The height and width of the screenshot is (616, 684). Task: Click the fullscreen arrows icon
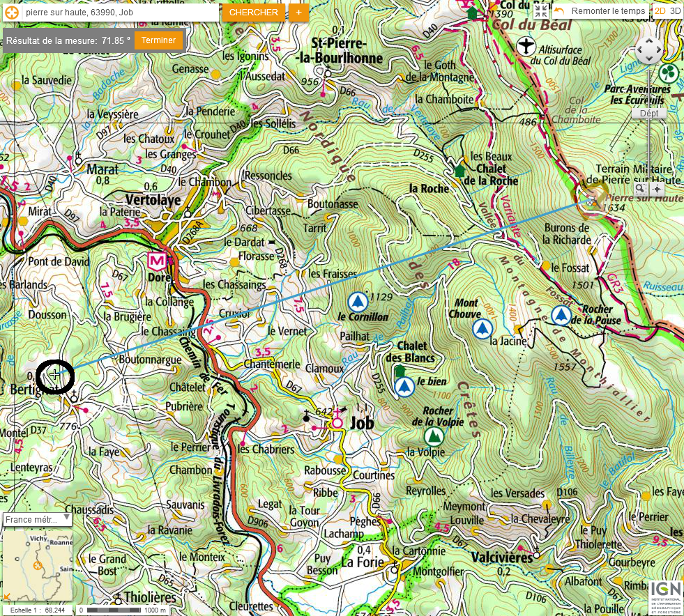tap(541, 11)
